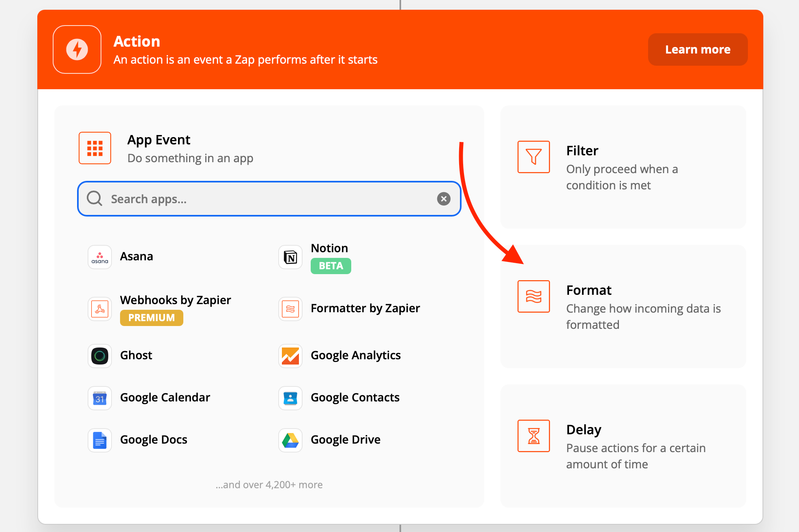Image resolution: width=799 pixels, height=532 pixels.
Task: Click "Only proceed when a condition is met"
Action: click(x=622, y=177)
